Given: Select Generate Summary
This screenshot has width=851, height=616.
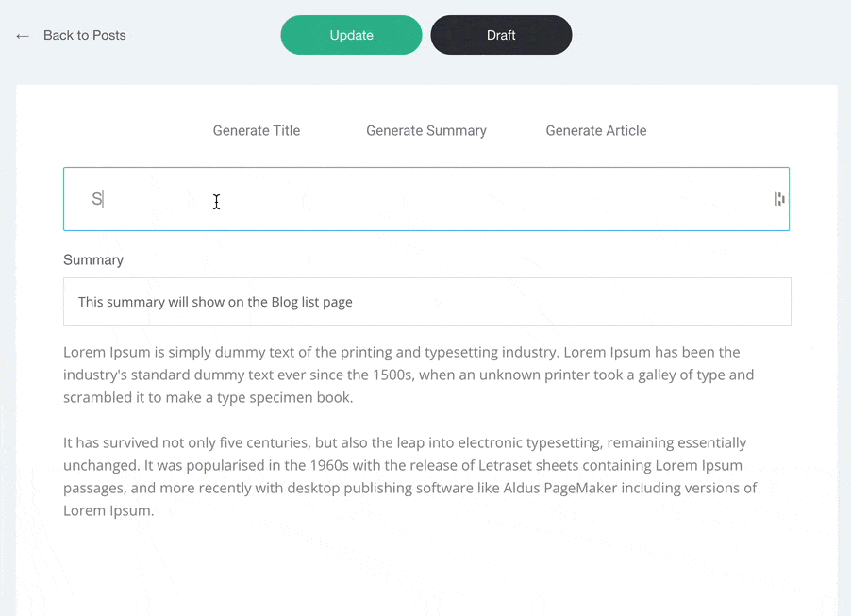Looking at the screenshot, I should pos(425,130).
